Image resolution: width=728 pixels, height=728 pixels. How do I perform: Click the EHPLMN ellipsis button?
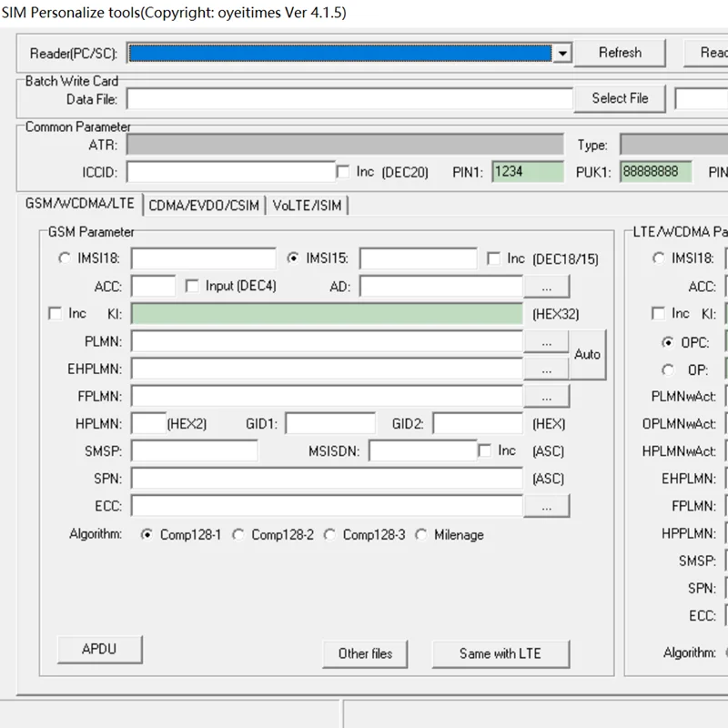[x=546, y=369]
